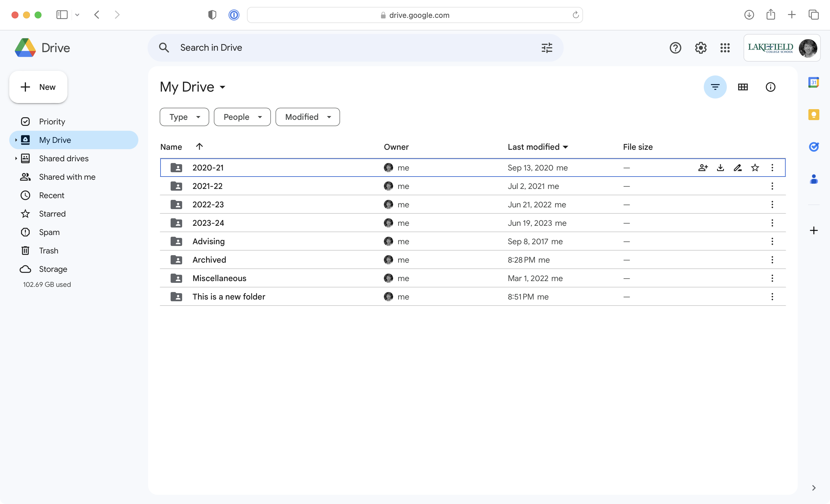
Task: Rename 2020-21 using the pencil icon
Action: [x=738, y=167]
